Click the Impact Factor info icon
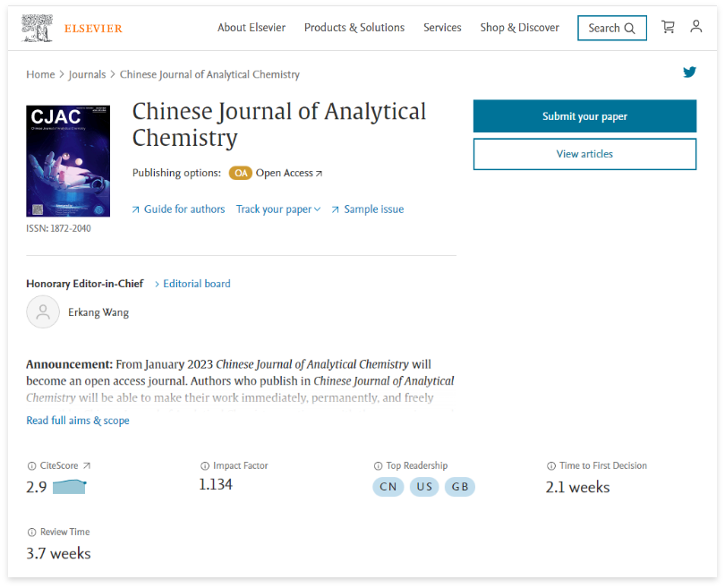Image resolution: width=725 pixels, height=588 pixels. point(205,466)
